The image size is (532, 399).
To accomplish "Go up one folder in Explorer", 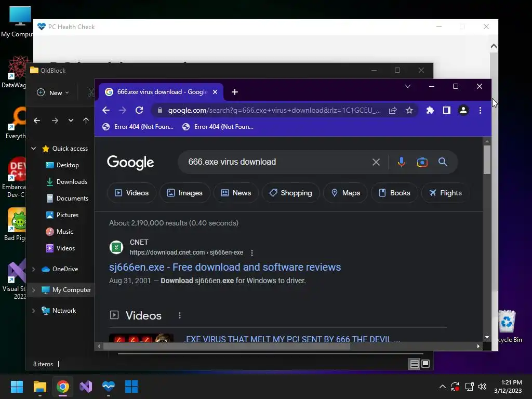I will point(86,121).
